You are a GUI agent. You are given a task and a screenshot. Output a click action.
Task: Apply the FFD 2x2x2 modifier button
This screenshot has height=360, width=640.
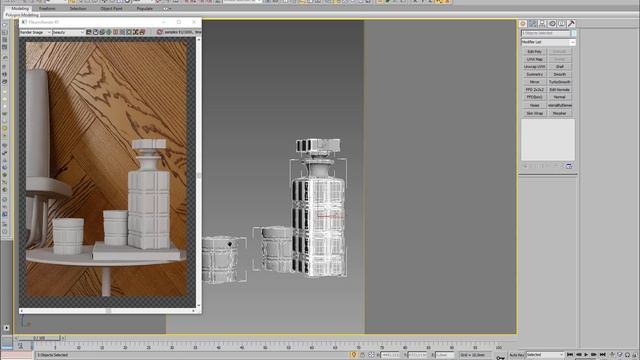click(x=534, y=89)
